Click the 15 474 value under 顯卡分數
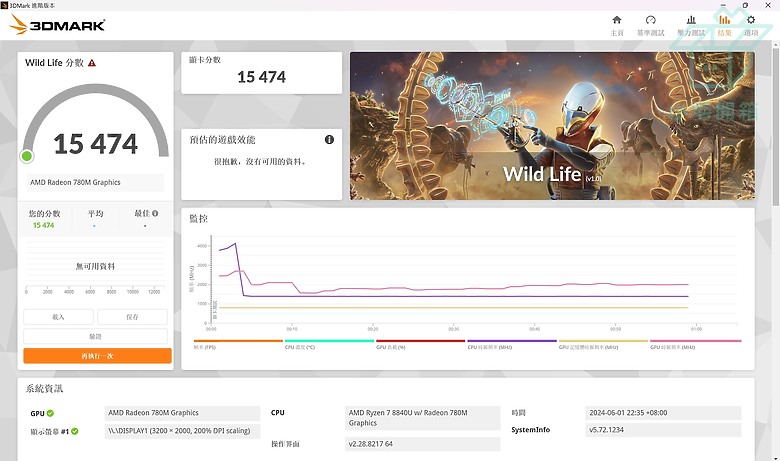The width and height of the screenshot is (780, 461). [261, 77]
